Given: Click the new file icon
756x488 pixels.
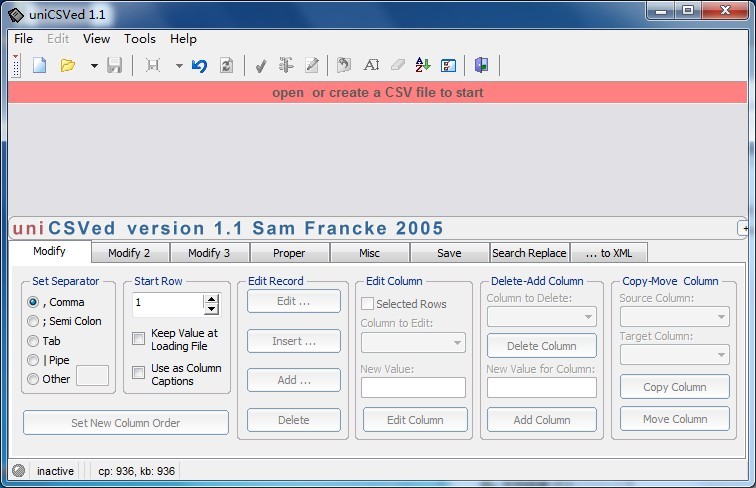Looking at the screenshot, I should [40, 66].
